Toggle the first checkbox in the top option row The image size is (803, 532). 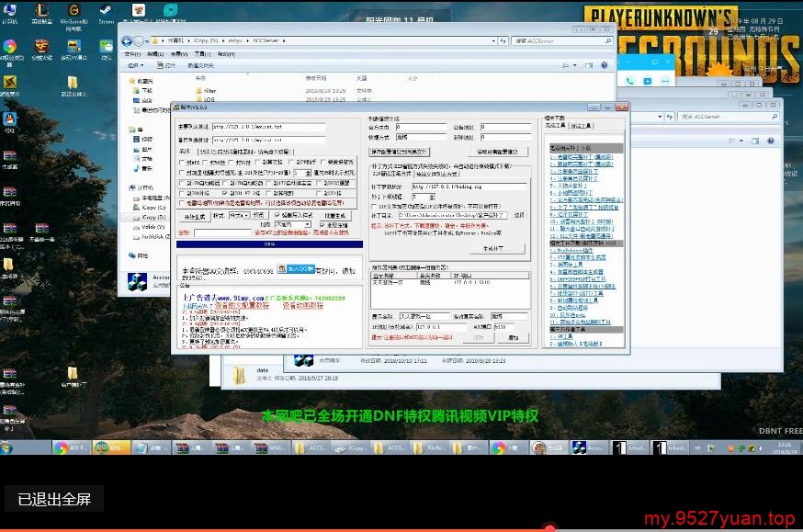[182, 163]
